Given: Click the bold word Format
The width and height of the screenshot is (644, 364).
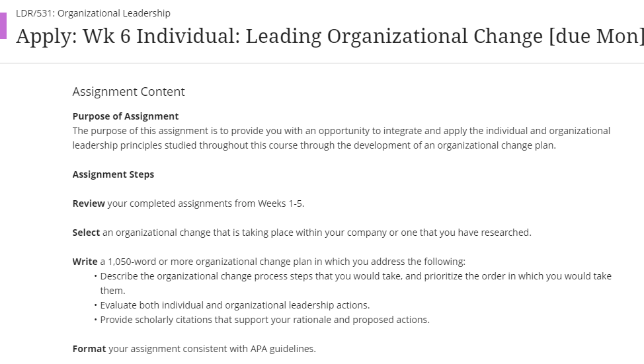Looking at the screenshot, I should 89,349.
